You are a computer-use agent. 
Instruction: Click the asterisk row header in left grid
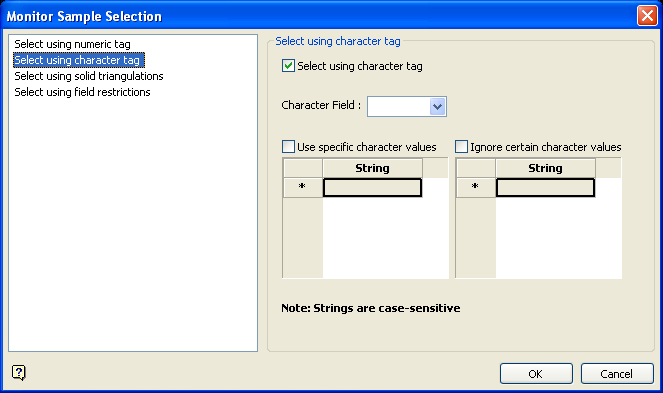(303, 188)
